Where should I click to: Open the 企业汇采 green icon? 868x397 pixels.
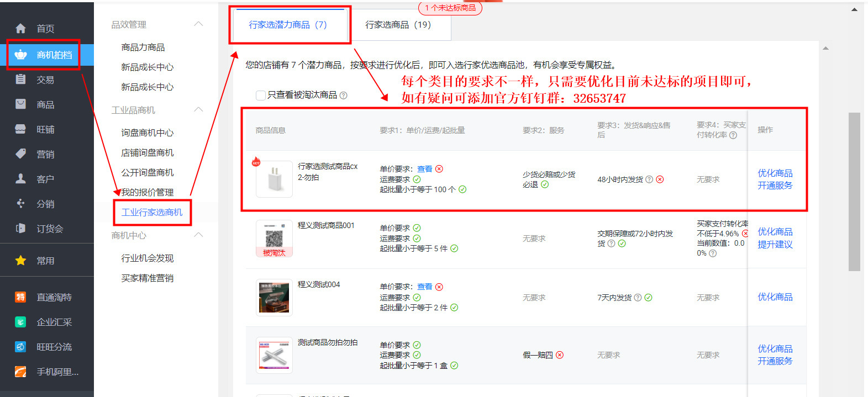coord(20,322)
